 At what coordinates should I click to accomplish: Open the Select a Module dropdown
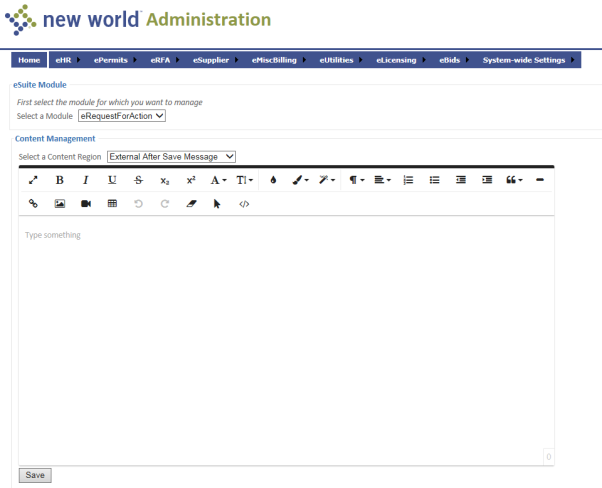(x=121, y=116)
